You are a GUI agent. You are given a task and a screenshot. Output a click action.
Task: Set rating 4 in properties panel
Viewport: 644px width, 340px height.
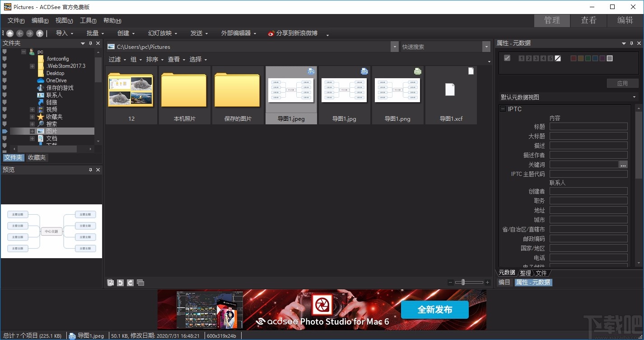pos(543,58)
